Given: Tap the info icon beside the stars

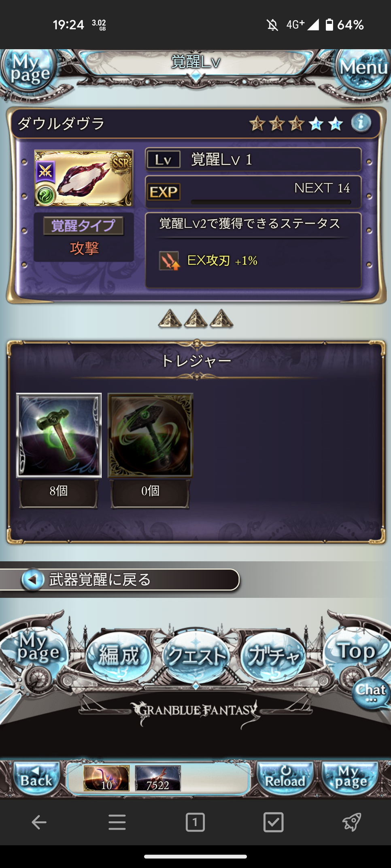Looking at the screenshot, I should click(x=361, y=122).
